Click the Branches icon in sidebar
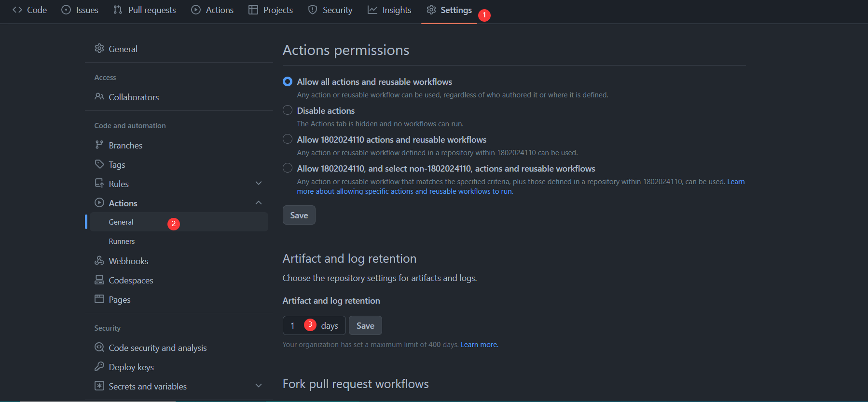Viewport: 868px width, 402px height. [x=99, y=145]
